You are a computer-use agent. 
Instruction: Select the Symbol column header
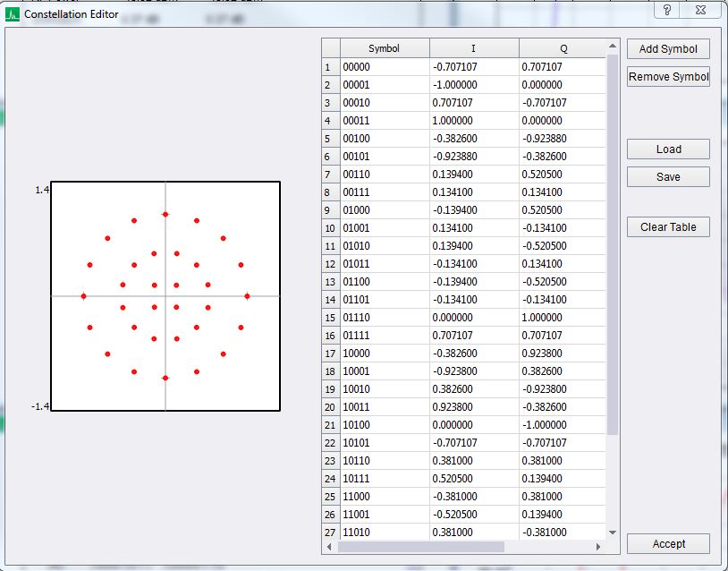pyautogui.click(x=384, y=48)
